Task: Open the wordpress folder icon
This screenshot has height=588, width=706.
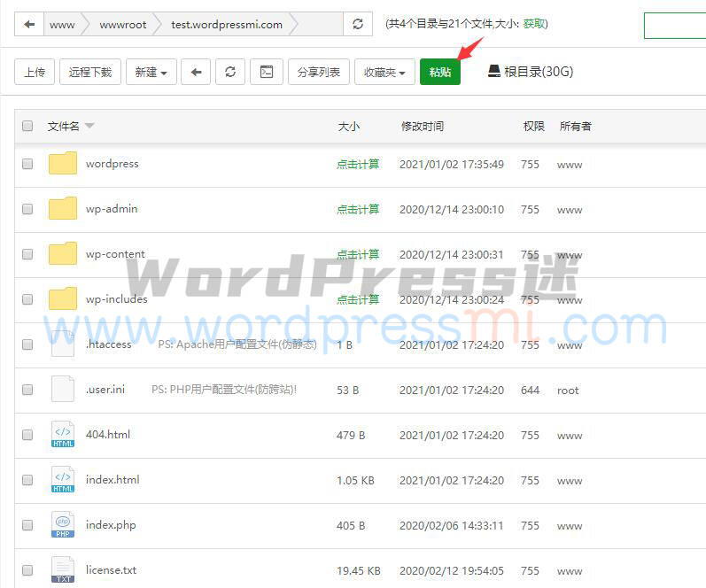Action: click(63, 164)
